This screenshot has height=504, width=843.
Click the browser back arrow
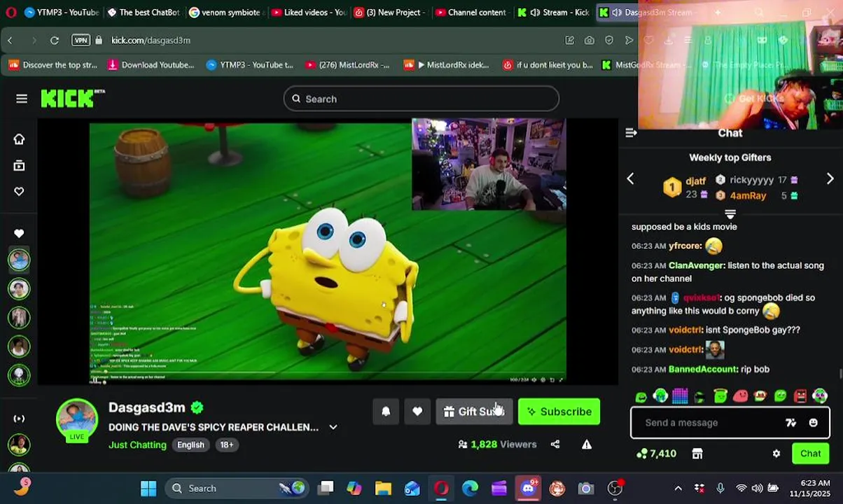[x=11, y=41]
